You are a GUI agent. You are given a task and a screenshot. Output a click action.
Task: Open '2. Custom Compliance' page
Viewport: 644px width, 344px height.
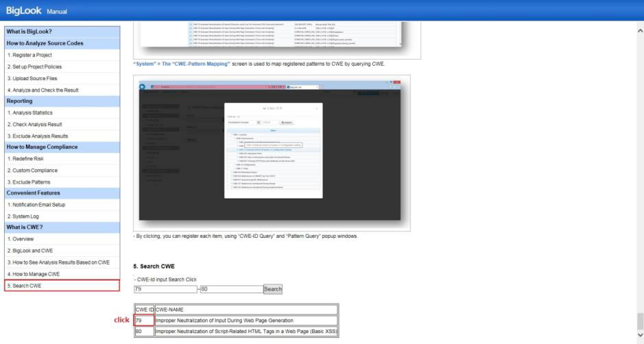pyautogui.click(x=62, y=171)
